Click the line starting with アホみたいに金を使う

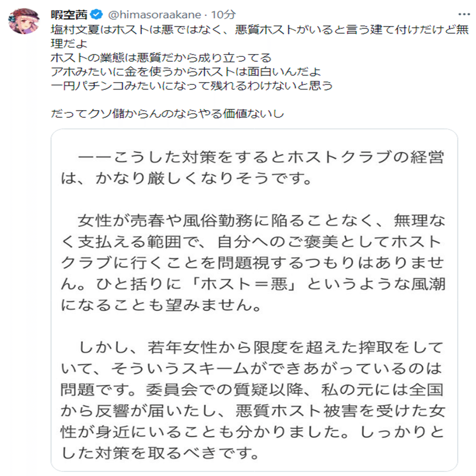pyautogui.click(x=186, y=71)
